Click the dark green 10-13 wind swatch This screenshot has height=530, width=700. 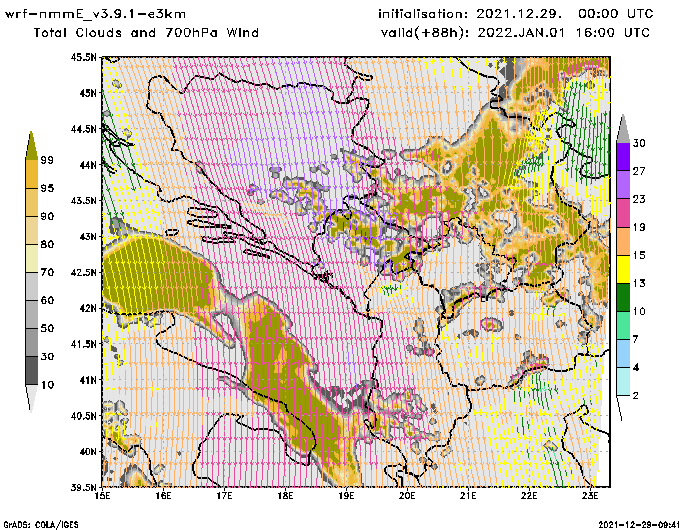(623, 297)
